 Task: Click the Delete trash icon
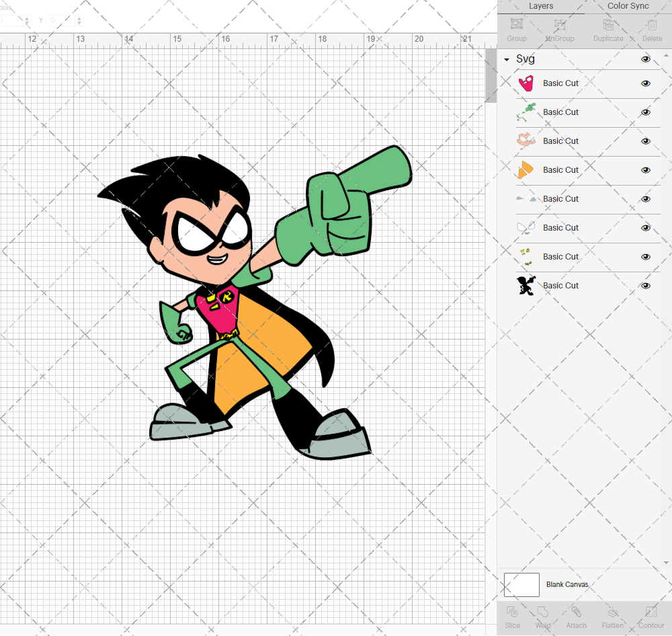(652, 24)
